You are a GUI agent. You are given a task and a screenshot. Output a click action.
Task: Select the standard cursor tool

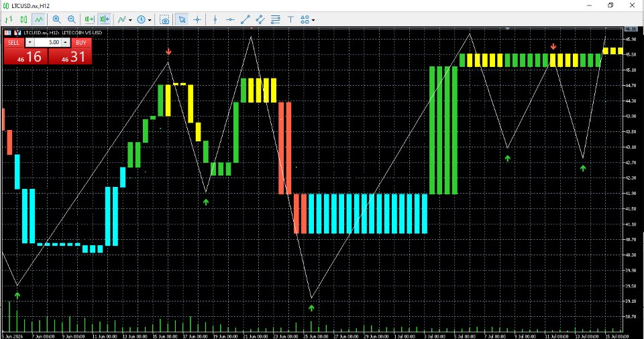(x=182, y=19)
